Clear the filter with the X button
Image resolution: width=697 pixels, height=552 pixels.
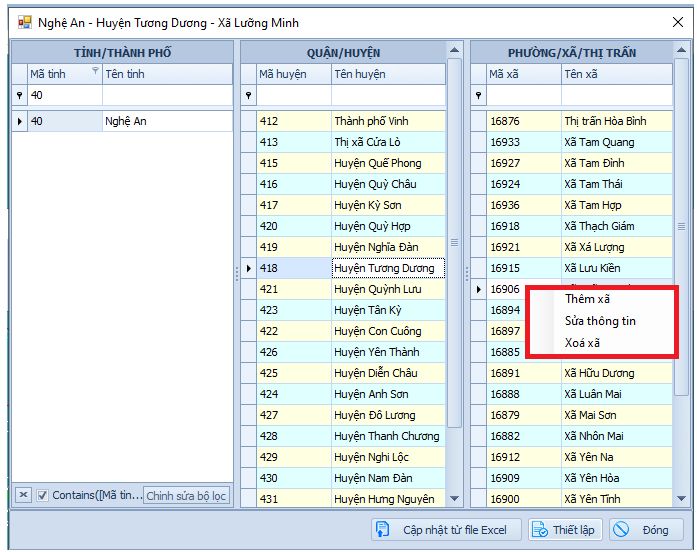click(24, 495)
